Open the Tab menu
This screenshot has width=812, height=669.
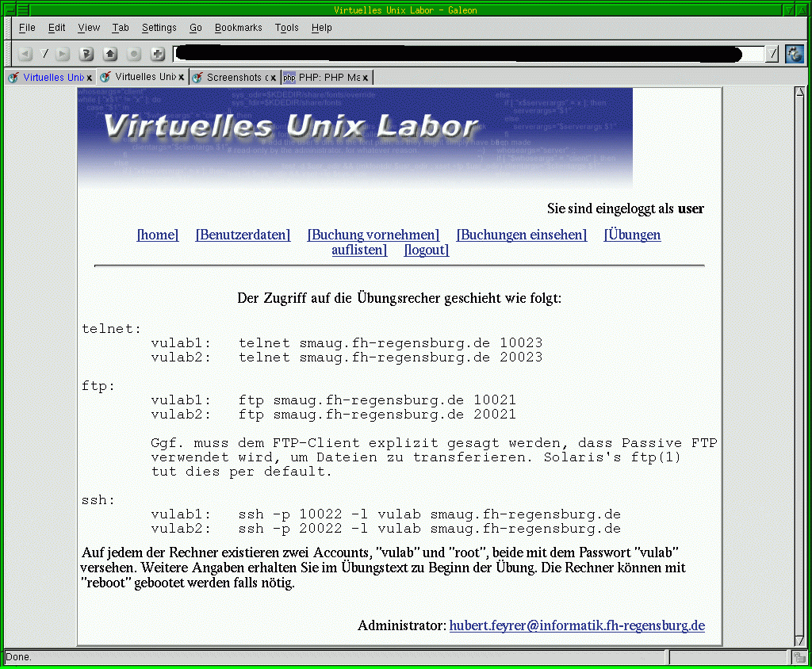pyautogui.click(x=121, y=28)
